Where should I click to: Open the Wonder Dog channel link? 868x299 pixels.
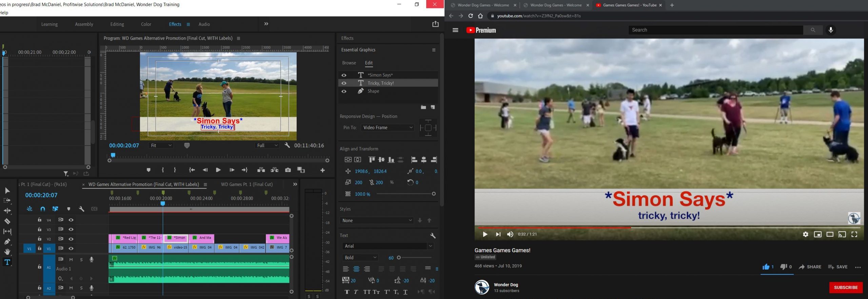[x=506, y=285]
